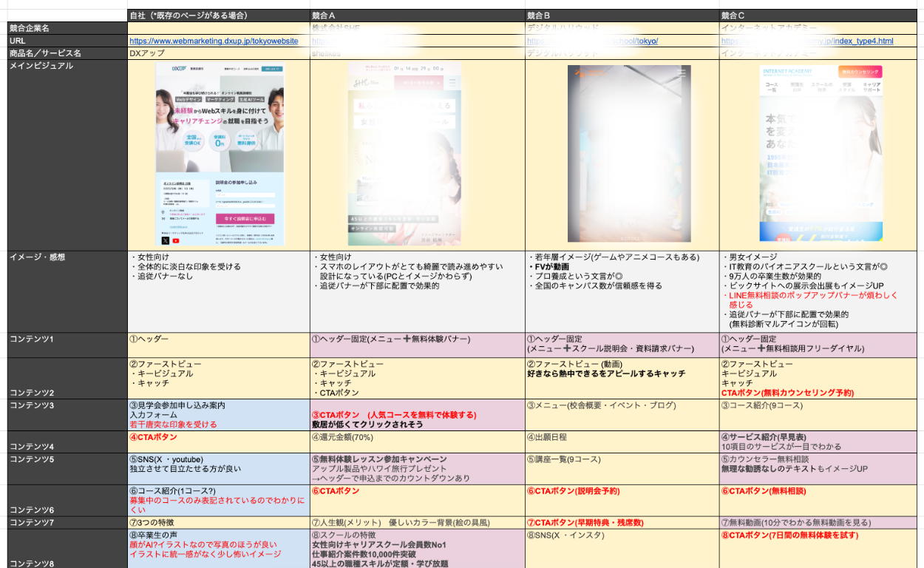Click the DXUP logo in first screenshot
This screenshot has height=568, width=924.
[x=179, y=69]
